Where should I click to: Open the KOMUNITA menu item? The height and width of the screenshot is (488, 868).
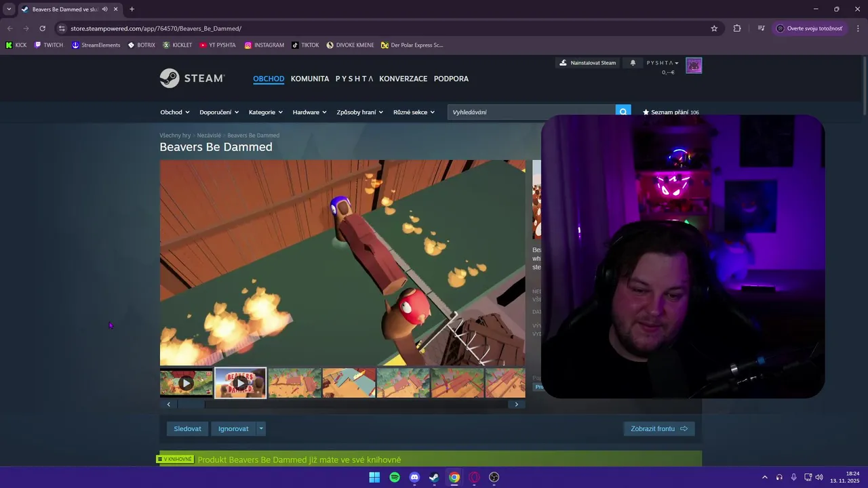tap(310, 79)
